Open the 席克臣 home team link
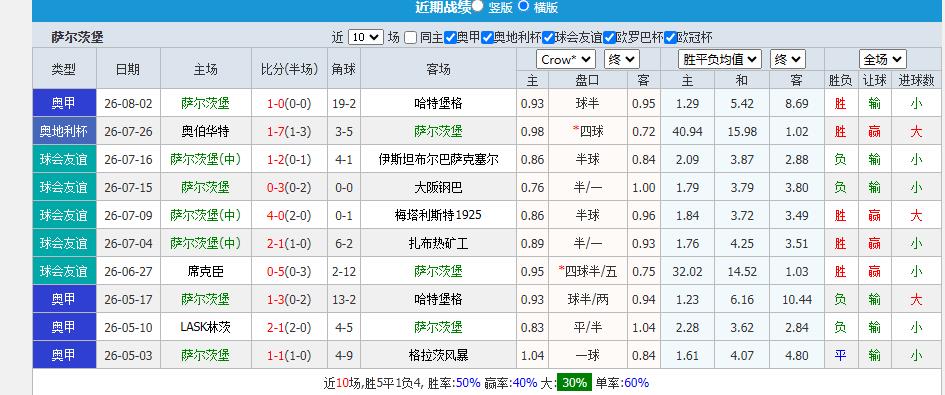The width and height of the screenshot is (945, 395). coord(206,271)
